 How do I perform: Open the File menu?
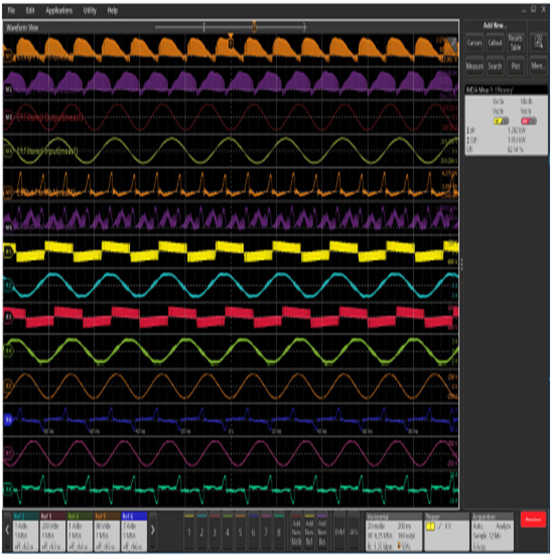click(11, 11)
